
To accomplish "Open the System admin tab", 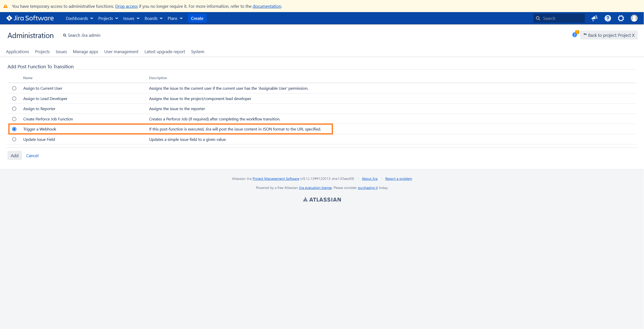I will (x=198, y=52).
